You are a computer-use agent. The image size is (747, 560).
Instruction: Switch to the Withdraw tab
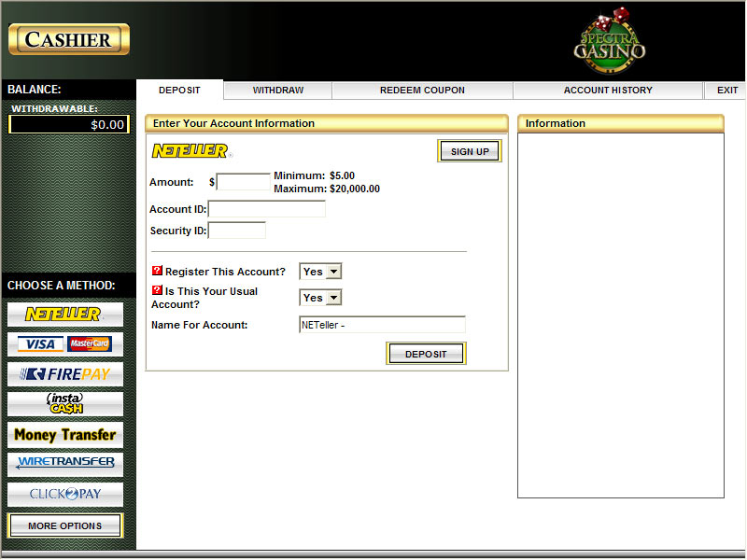tap(278, 91)
